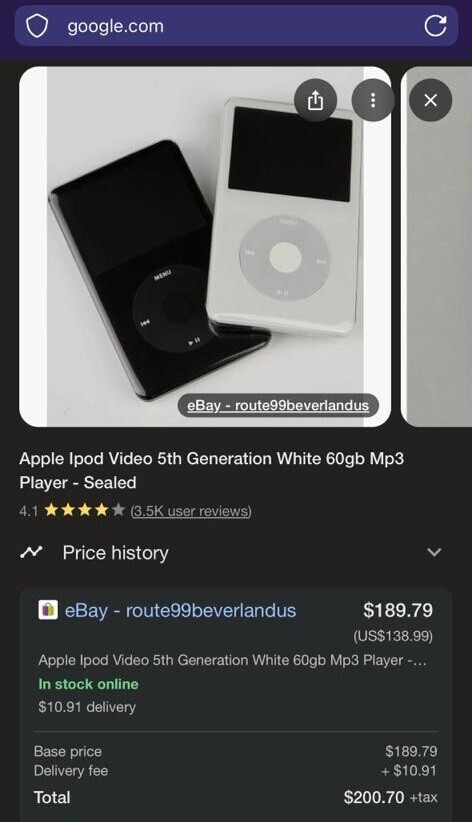Image resolution: width=472 pixels, height=822 pixels.
Task: Tap the 4.1 star rating row
Action: coord(135,510)
